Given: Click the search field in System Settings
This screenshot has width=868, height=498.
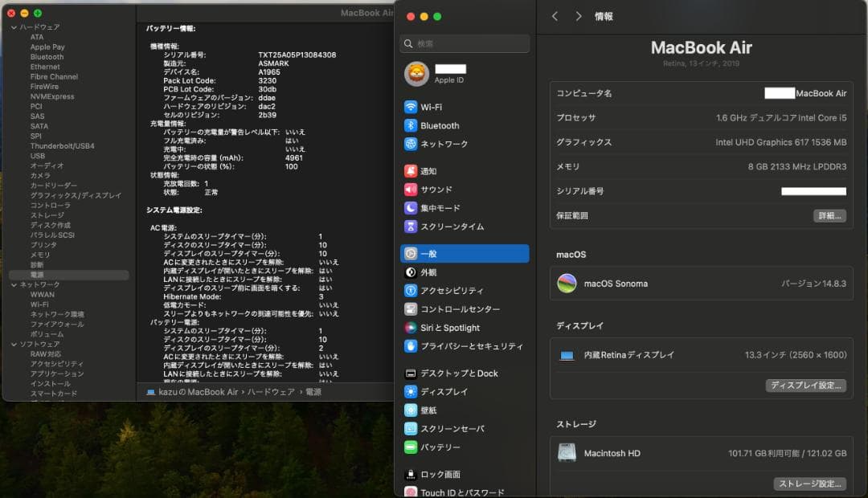Looking at the screenshot, I should click(x=465, y=43).
